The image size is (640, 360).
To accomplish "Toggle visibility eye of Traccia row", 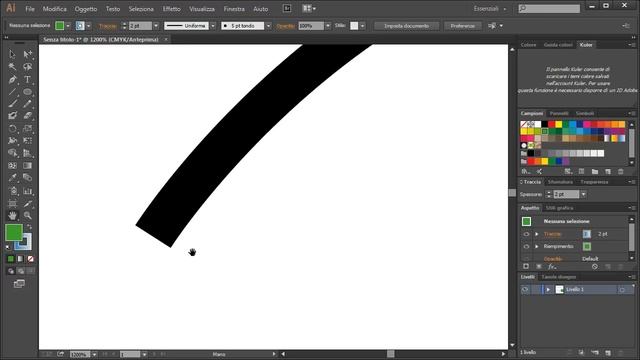I will (526, 234).
